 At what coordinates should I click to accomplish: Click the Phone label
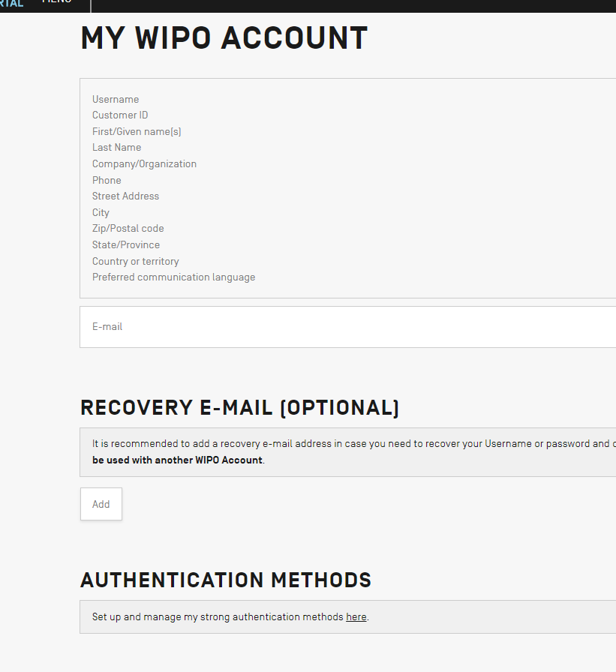click(107, 181)
